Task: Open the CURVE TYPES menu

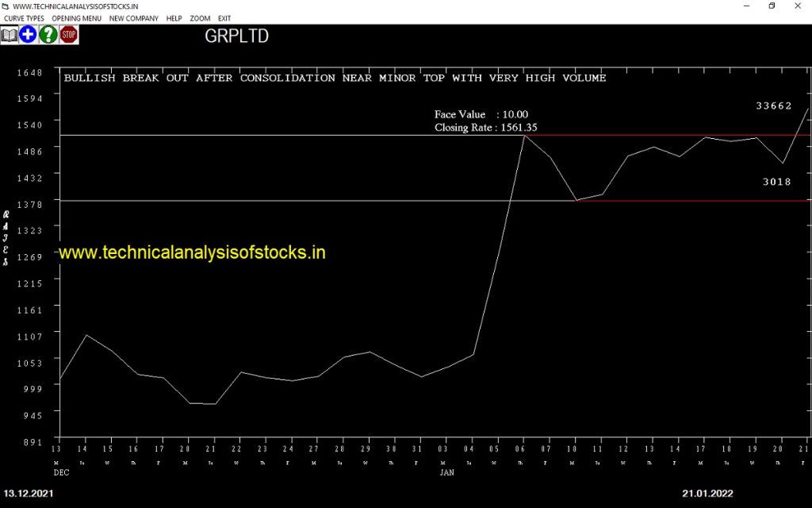Action: point(24,18)
